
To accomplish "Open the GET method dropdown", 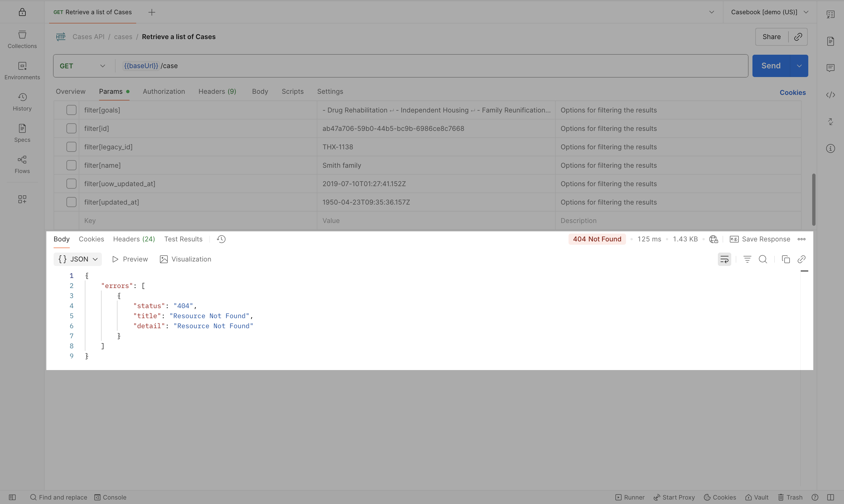I will pyautogui.click(x=83, y=66).
